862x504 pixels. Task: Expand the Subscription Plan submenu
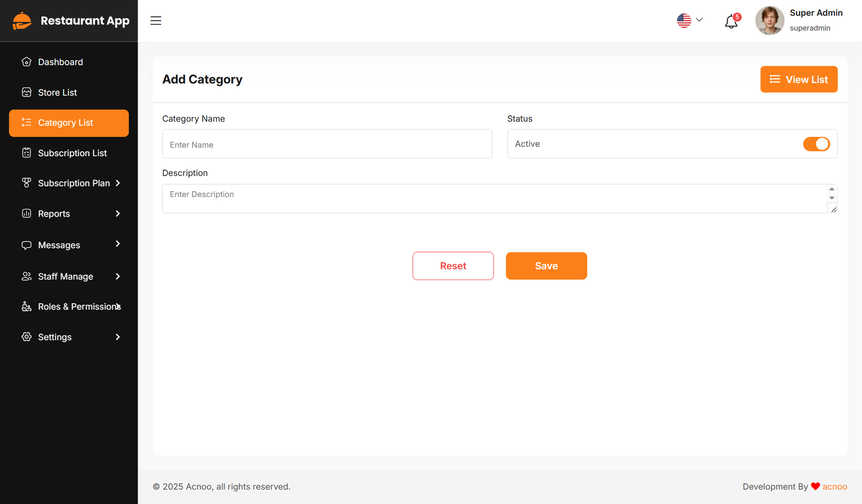117,183
